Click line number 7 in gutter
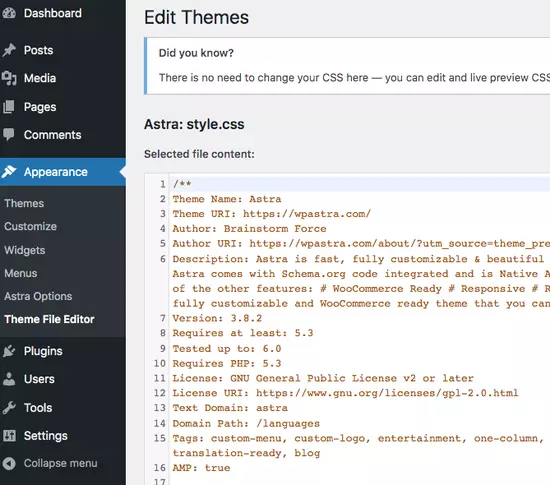This screenshot has width=550, height=485. click(162, 318)
